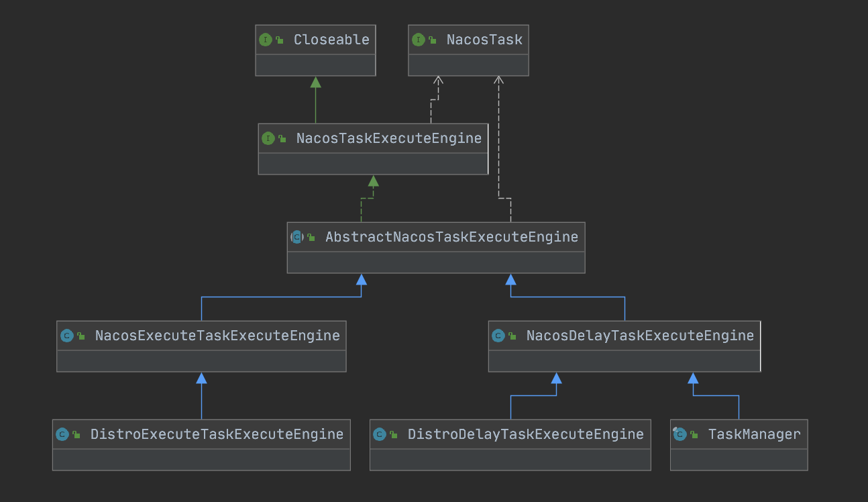Viewport: 868px width, 502px height.
Task: Click the AbstractNacosTaskExecuteEngine abstract class icon
Action: click(x=297, y=237)
